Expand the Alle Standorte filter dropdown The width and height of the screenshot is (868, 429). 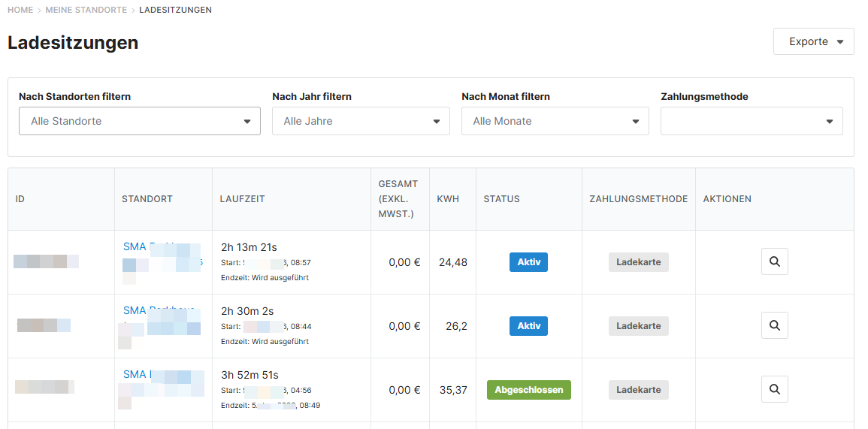[x=139, y=121]
